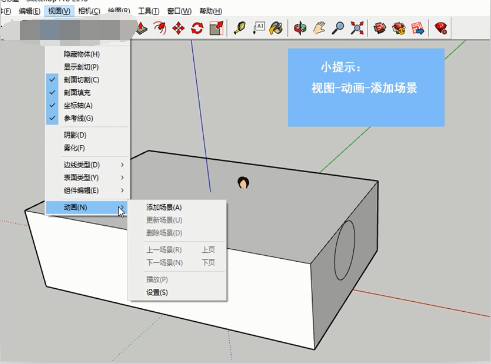Viewport: 491px width, 364px height.
Task: Select the Rotate tool icon
Action: pyautogui.click(x=197, y=28)
